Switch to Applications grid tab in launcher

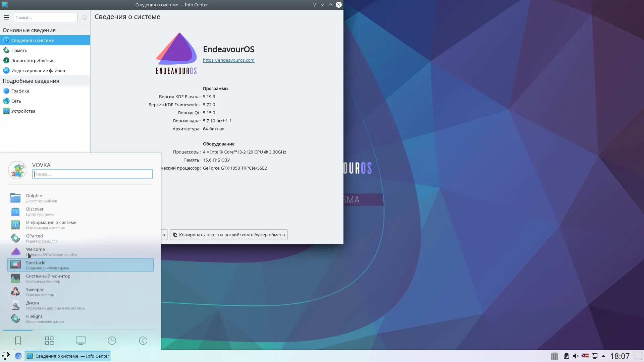[x=49, y=341]
